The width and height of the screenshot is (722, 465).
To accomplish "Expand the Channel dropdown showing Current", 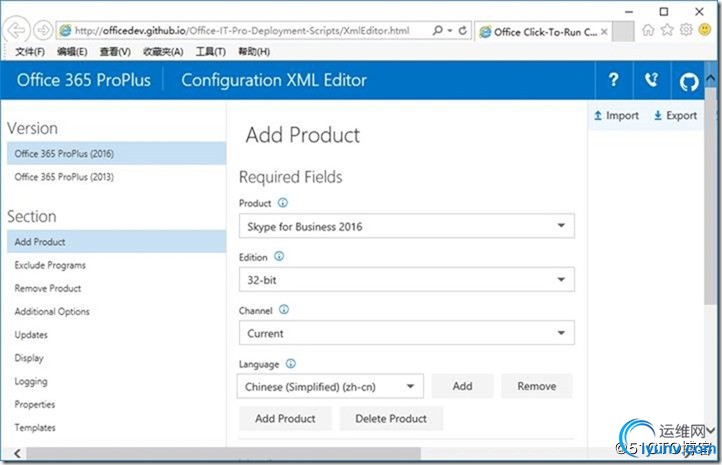I will pos(407,333).
